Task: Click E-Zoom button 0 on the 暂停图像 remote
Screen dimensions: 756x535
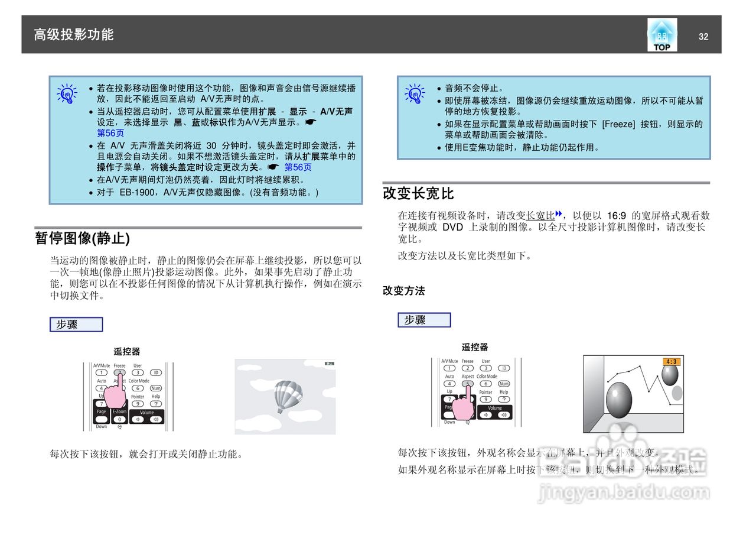Action: [x=120, y=419]
